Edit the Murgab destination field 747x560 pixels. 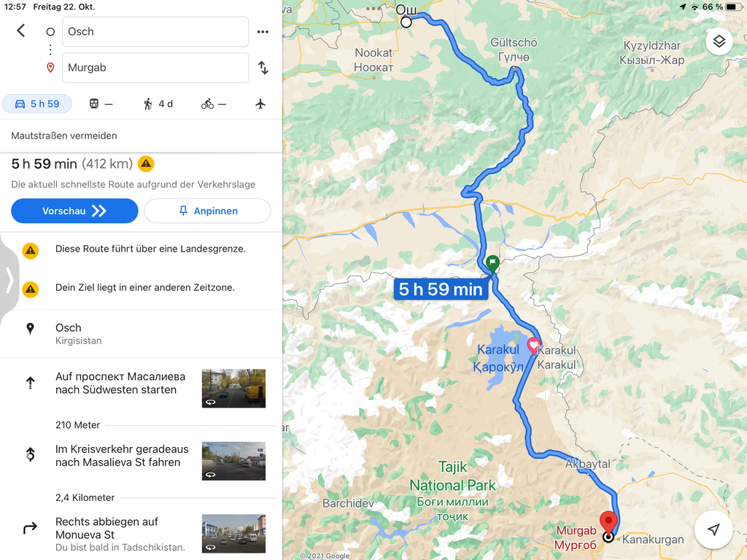point(155,68)
